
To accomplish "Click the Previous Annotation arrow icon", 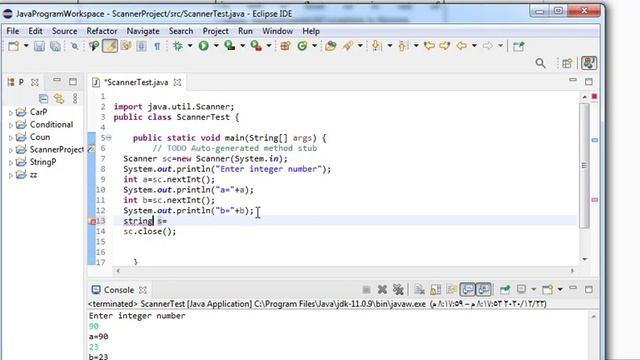I will [402, 46].
